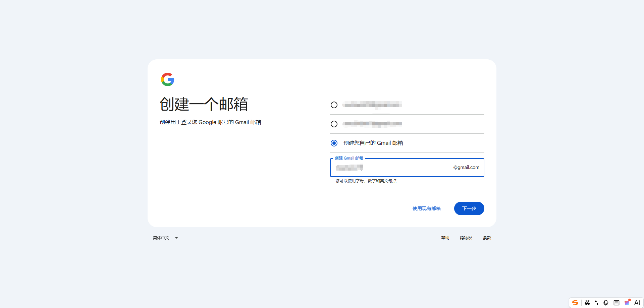Open the input method skin shirt icon
The image size is (644, 308).
pyautogui.click(x=627, y=302)
